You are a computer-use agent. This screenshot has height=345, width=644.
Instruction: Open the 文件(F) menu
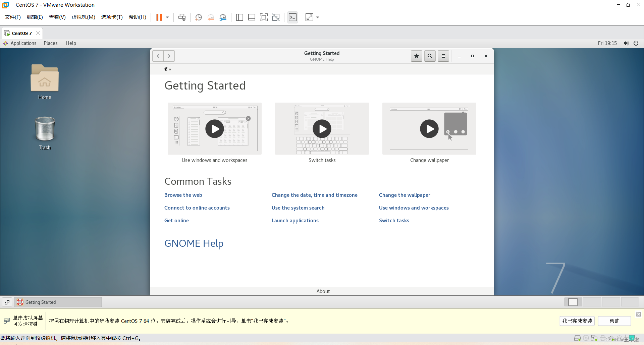13,17
